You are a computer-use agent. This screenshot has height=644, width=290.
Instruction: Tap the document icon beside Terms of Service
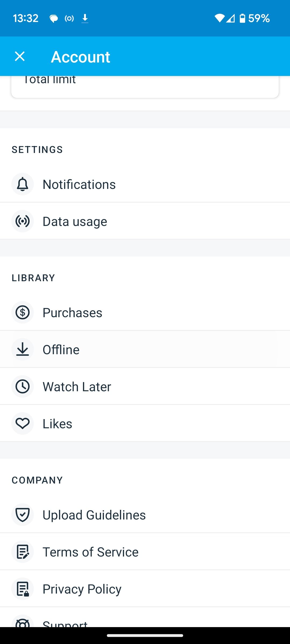(23, 552)
